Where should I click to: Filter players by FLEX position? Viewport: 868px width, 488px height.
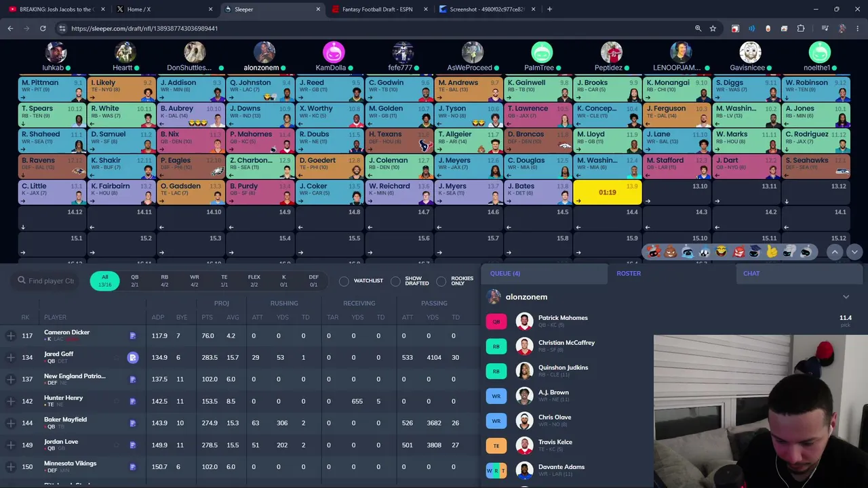click(254, 281)
